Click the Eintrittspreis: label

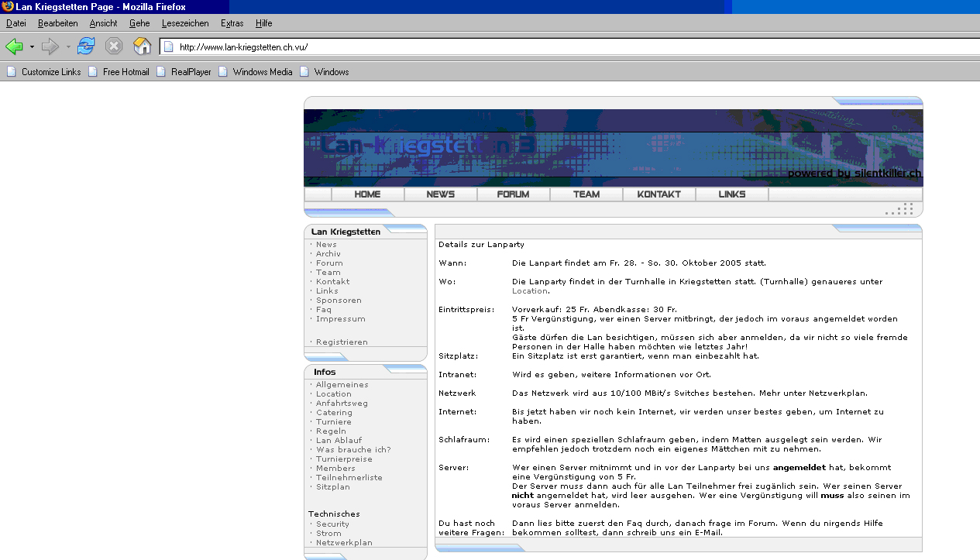pos(466,310)
